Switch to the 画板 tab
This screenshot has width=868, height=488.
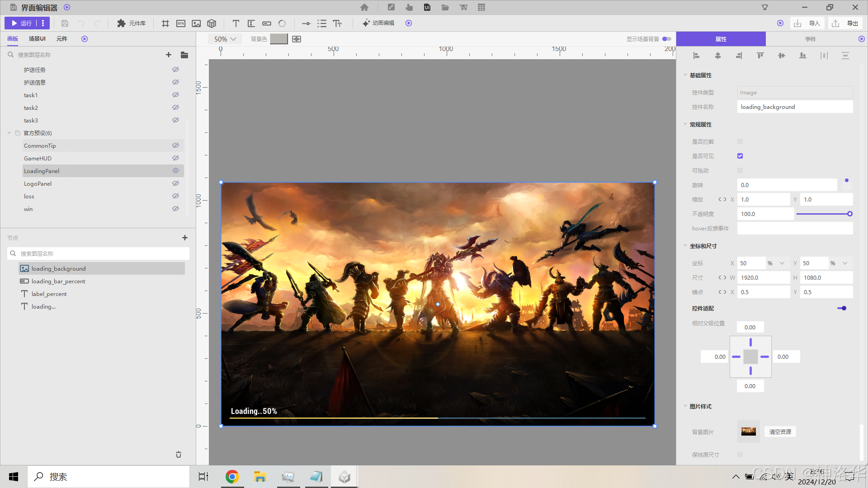point(13,39)
